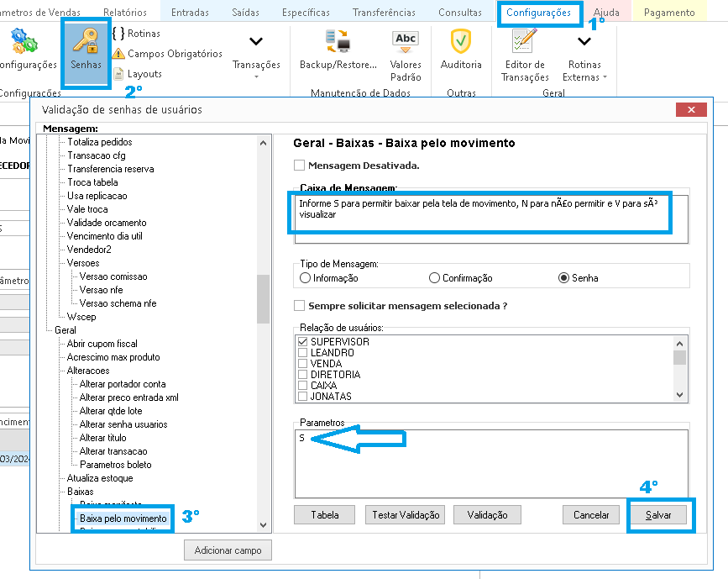The height and width of the screenshot is (579, 728).
Task: Toggle Sempre solicitar mensagem selecionada checkbox
Action: click(x=300, y=306)
